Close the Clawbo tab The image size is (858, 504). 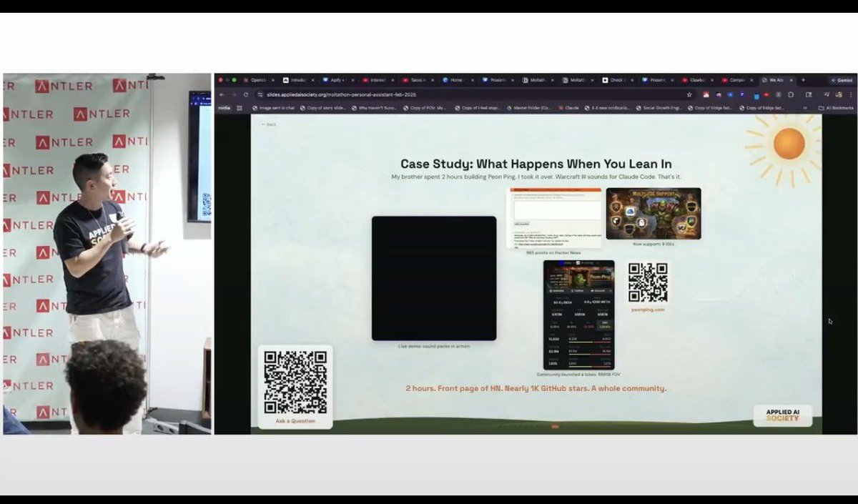(x=712, y=80)
